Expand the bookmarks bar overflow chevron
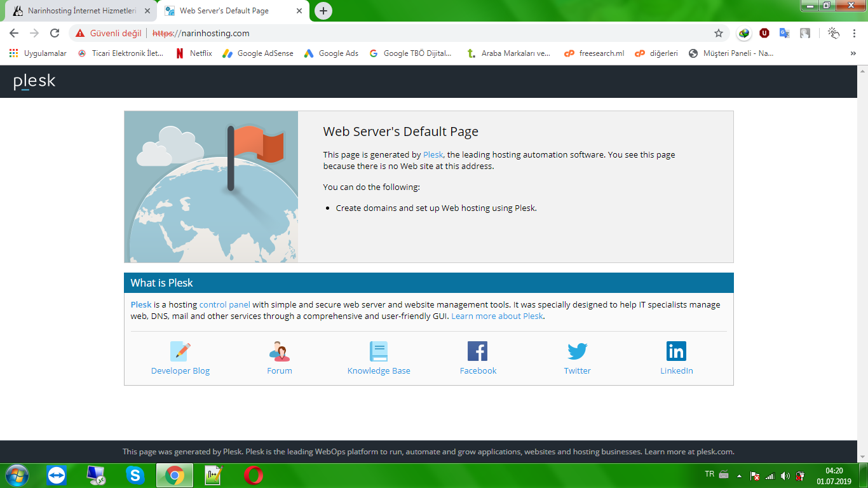The image size is (868, 488). (853, 53)
